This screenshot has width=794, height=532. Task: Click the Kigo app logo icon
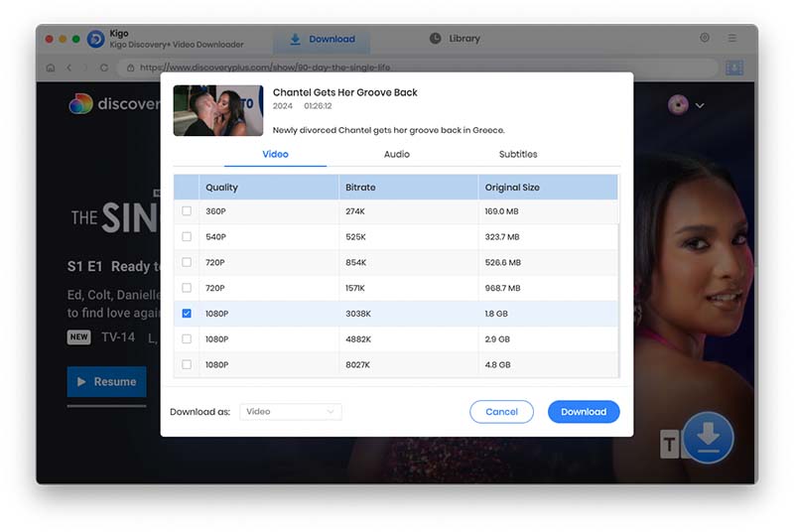click(95, 39)
